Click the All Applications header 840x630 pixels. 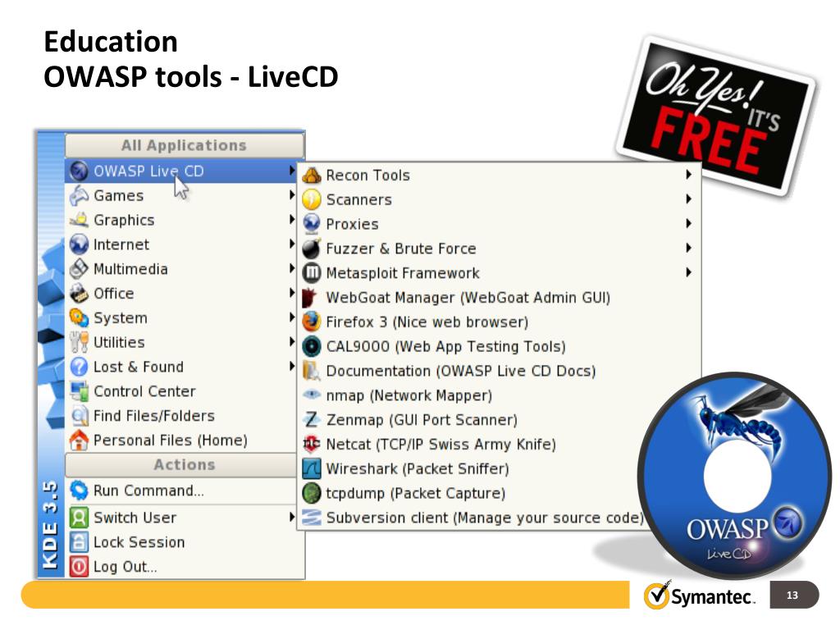coord(185,145)
